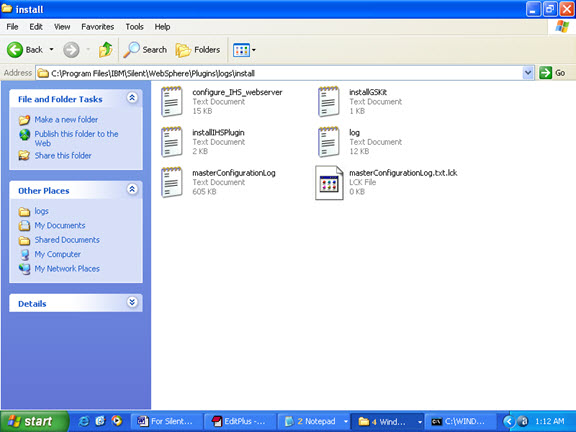576x432 pixels.
Task: Toggle the Folders pane button
Action: pos(198,50)
